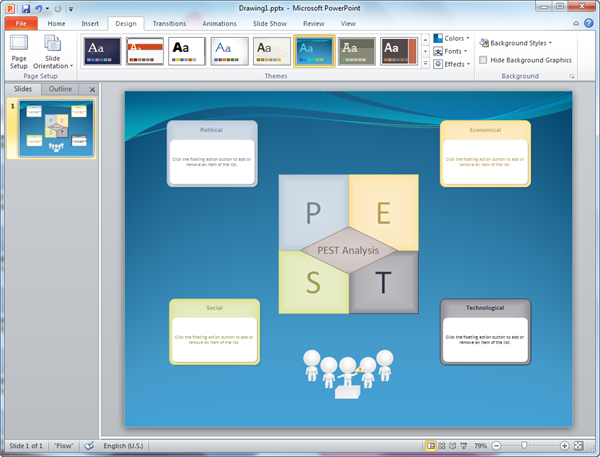The height and width of the screenshot is (457, 600).
Task: Select the Social box title
Action: click(x=214, y=308)
